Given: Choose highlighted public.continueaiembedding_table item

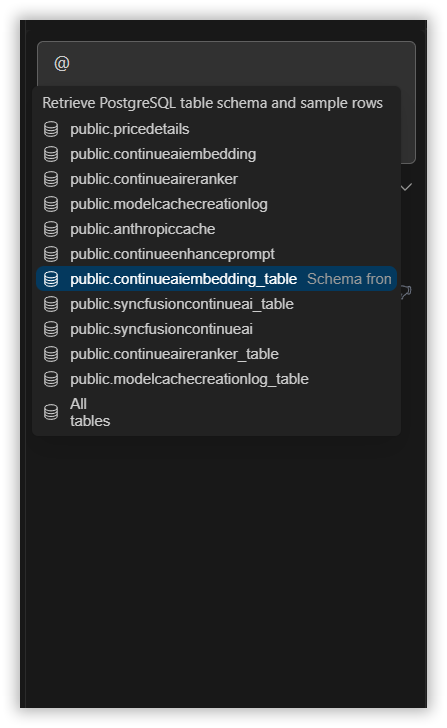Looking at the screenshot, I should tap(216, 279).
